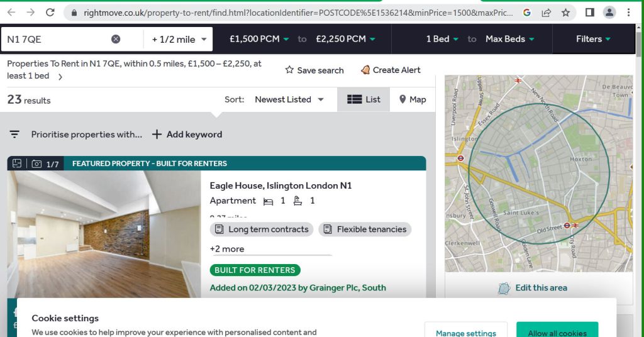Open the floorplan icon on featured property
Viewport: 644px width, 337px height.
(17, 163)
